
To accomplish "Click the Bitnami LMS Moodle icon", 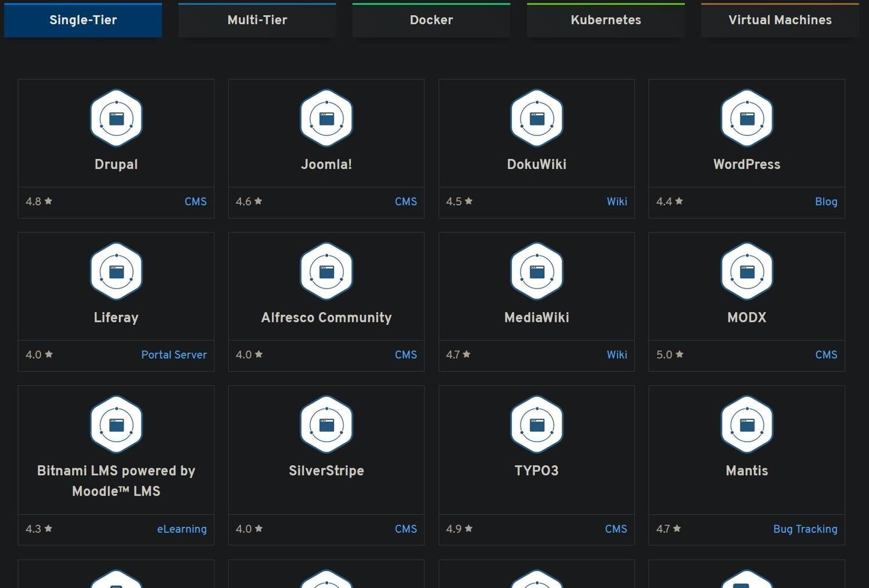I will 116,424.
